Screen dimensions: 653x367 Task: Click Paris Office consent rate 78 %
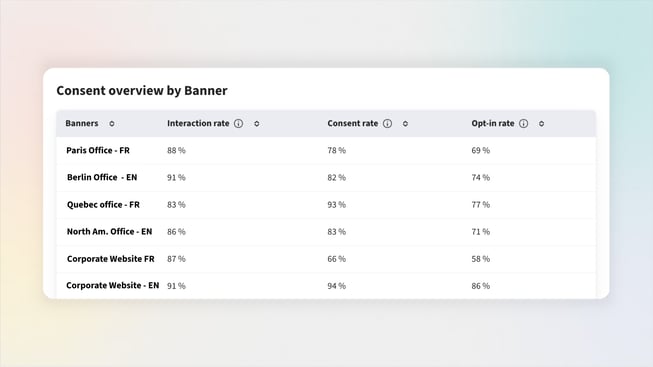coord(336,150)
